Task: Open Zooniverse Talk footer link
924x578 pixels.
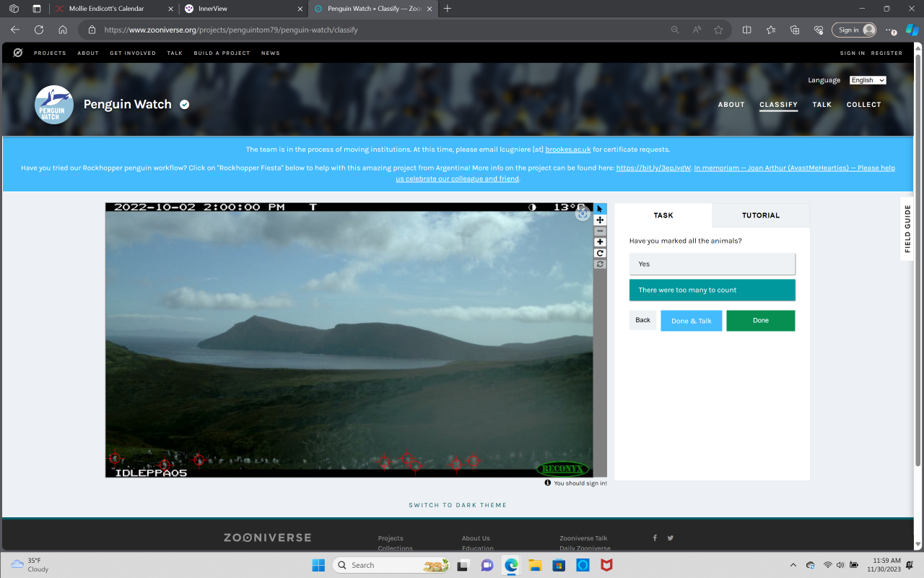Action: (583, 538)
